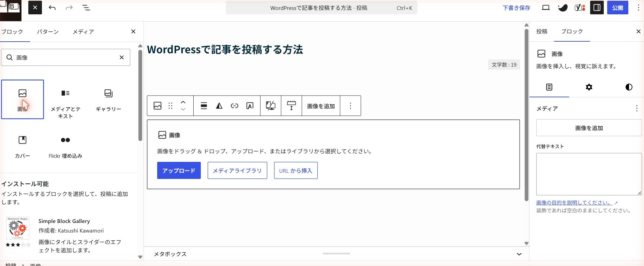
Task: Insert the 画像 block
Action: (x=23, y=99)
